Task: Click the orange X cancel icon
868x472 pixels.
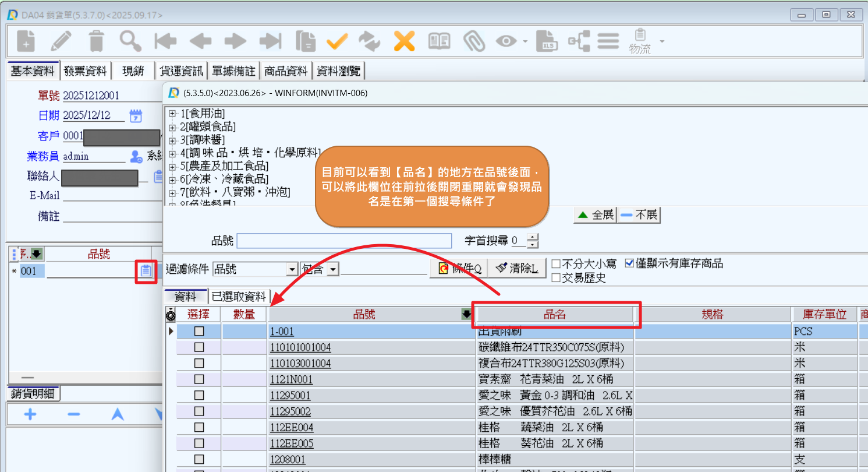Action: [x=404, y=41]
